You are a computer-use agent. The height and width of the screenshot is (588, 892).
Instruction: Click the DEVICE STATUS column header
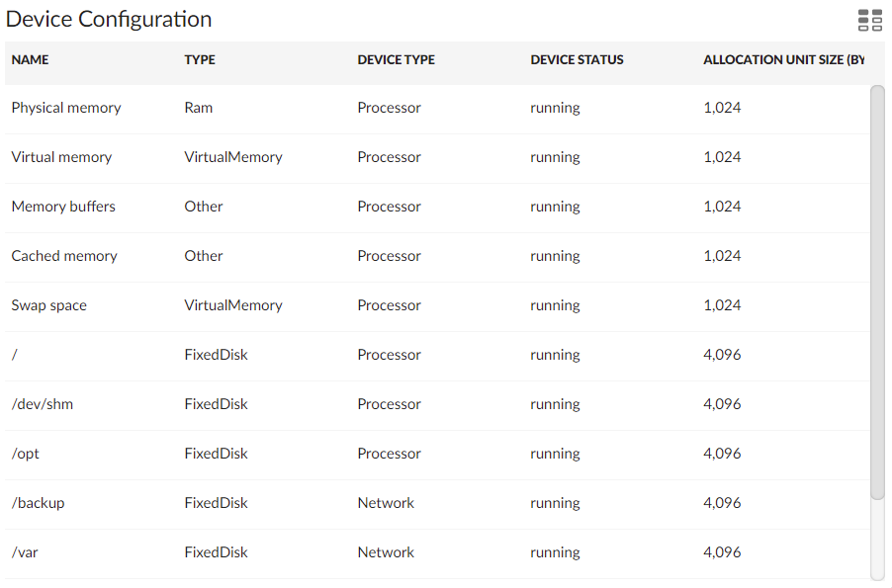pos(577,60)
